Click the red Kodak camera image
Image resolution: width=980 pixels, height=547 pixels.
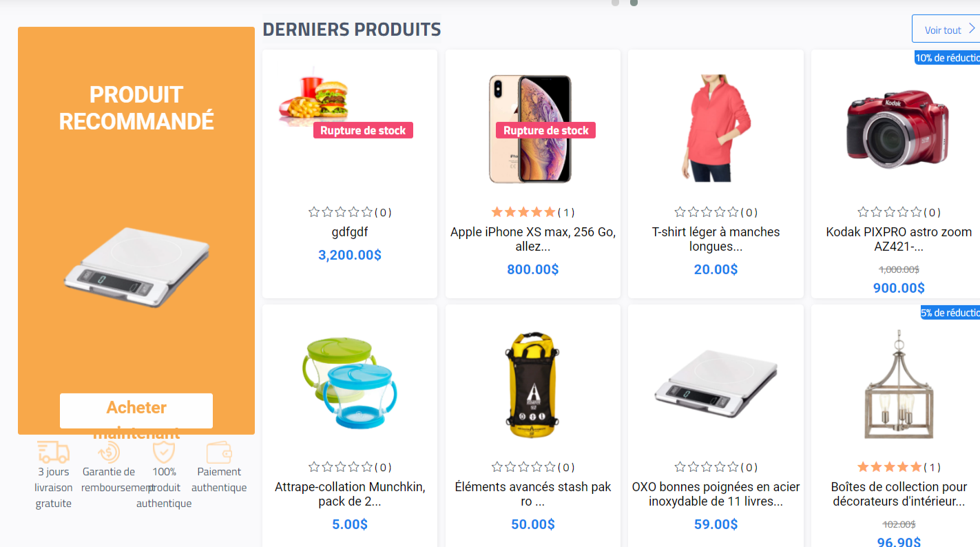(898, 129)
